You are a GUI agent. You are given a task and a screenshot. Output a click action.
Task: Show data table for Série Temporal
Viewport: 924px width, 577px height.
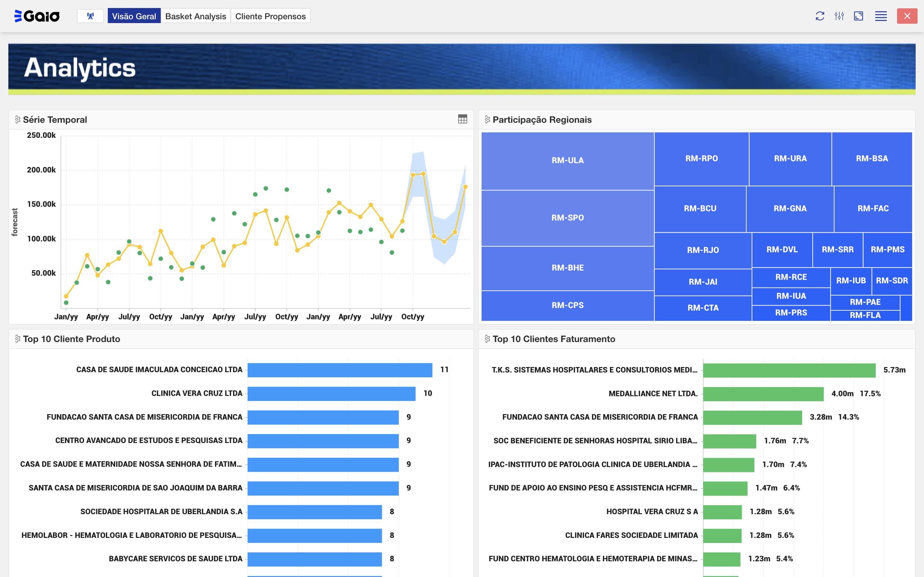point(462,119)
